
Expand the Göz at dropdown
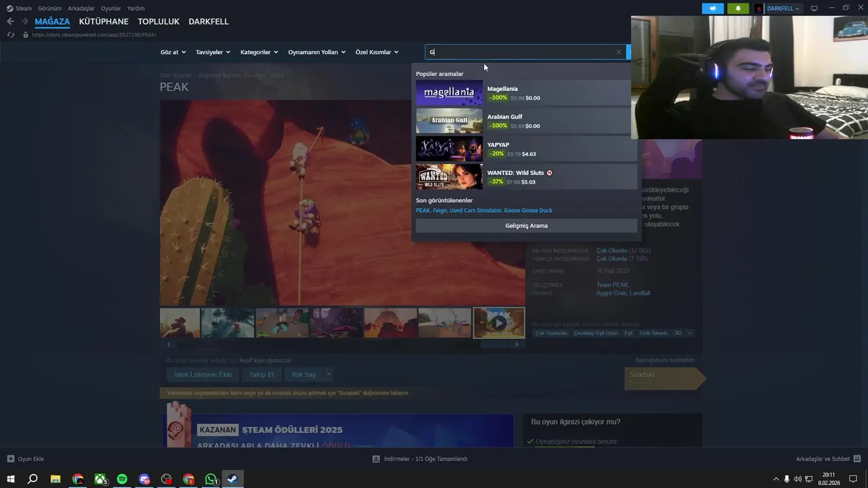pos(173,52)
